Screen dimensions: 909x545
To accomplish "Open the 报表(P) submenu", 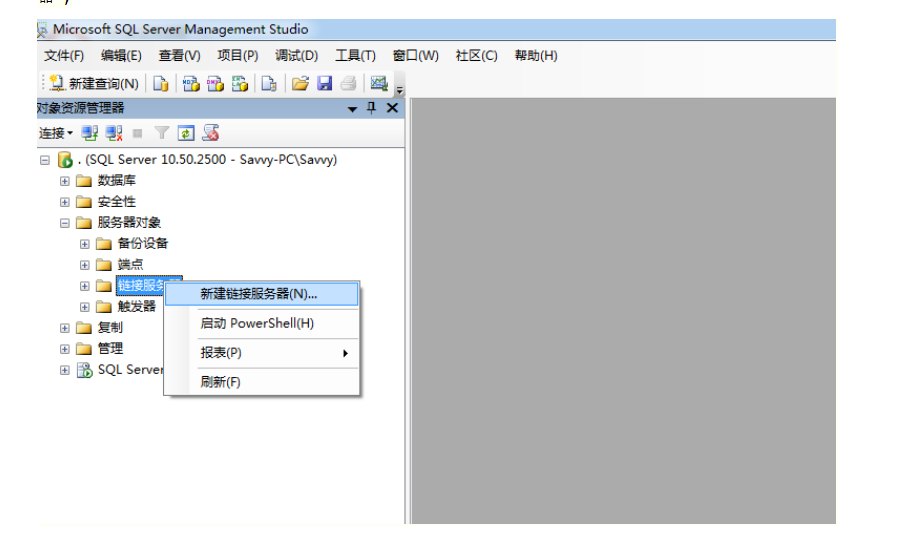I will pos(261,353).
